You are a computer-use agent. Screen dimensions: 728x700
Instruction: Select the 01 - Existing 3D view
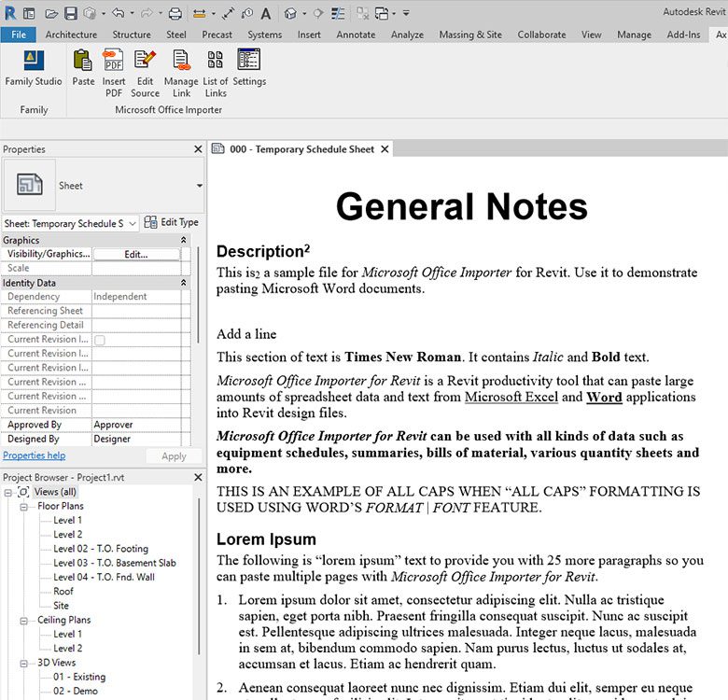(79, 677)
